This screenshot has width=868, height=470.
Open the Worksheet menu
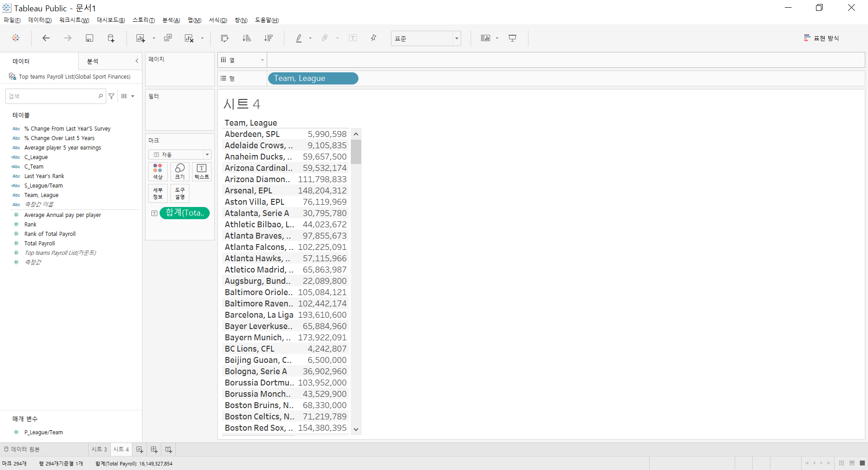click(x=74, y=20)
